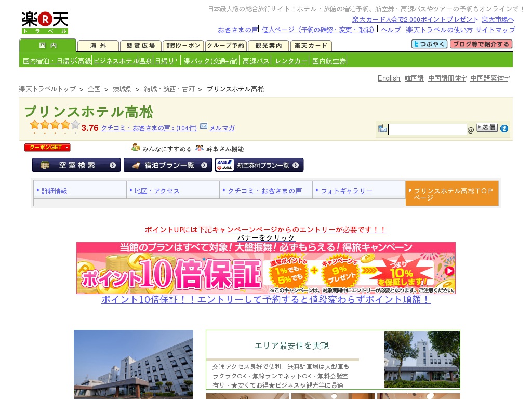Click the Rakuten Travel logo
The width and height of the screenshot is (532, 399).
(45, 23)
